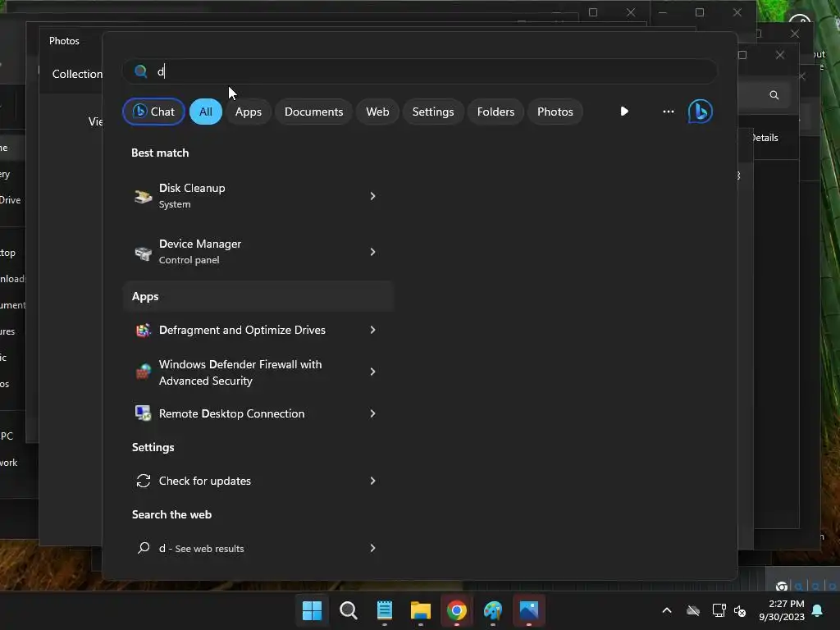The image size is (840, 630).
Task: Click the muted volume tray icon
Action: [x=741, y=610]
